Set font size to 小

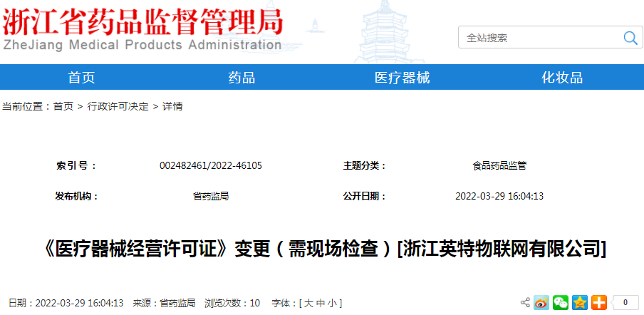point(332,304)
